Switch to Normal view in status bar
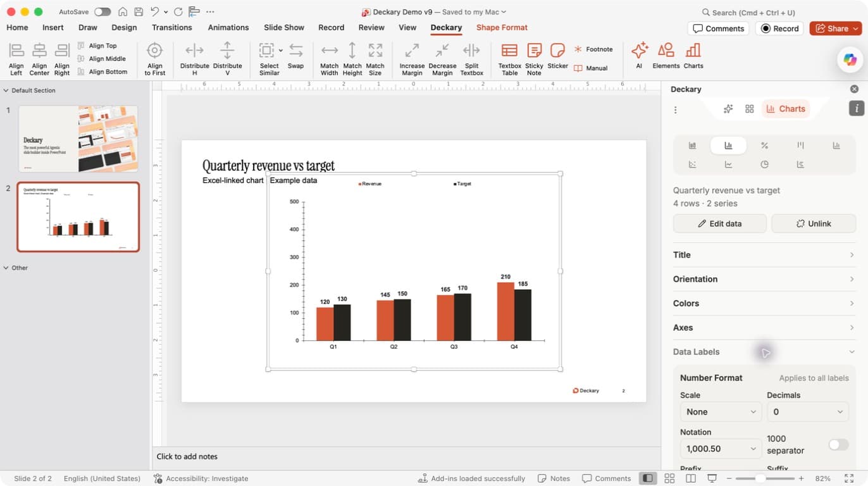 [647, 478]
